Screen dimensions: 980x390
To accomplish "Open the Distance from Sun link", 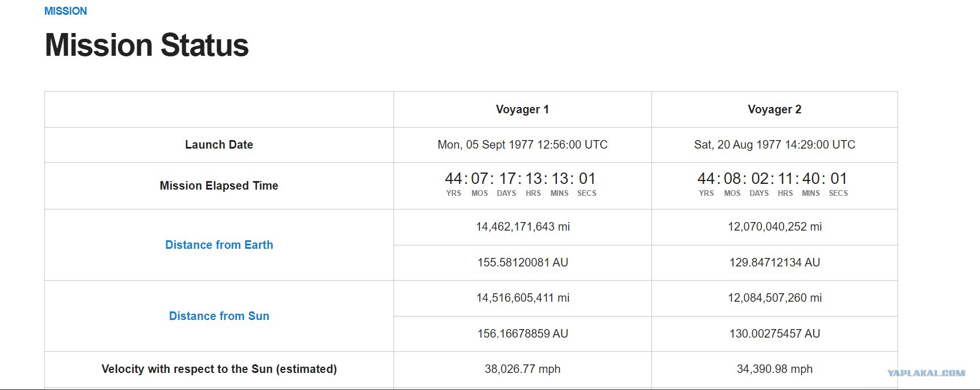I will pos(219,316).
